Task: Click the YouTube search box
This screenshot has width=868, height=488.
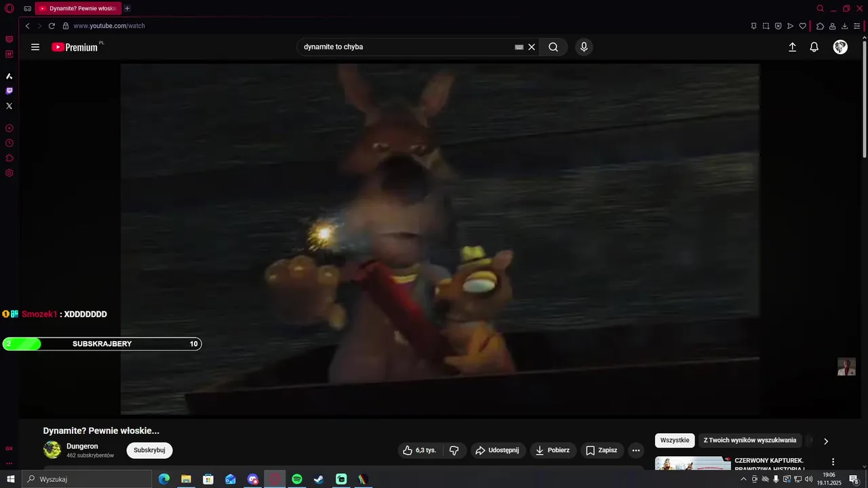Action: [x=407, y=47]
